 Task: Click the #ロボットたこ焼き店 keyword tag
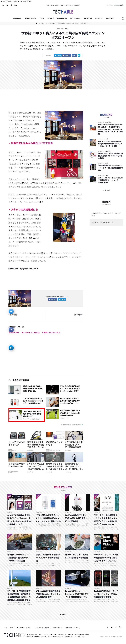[31, 332]
